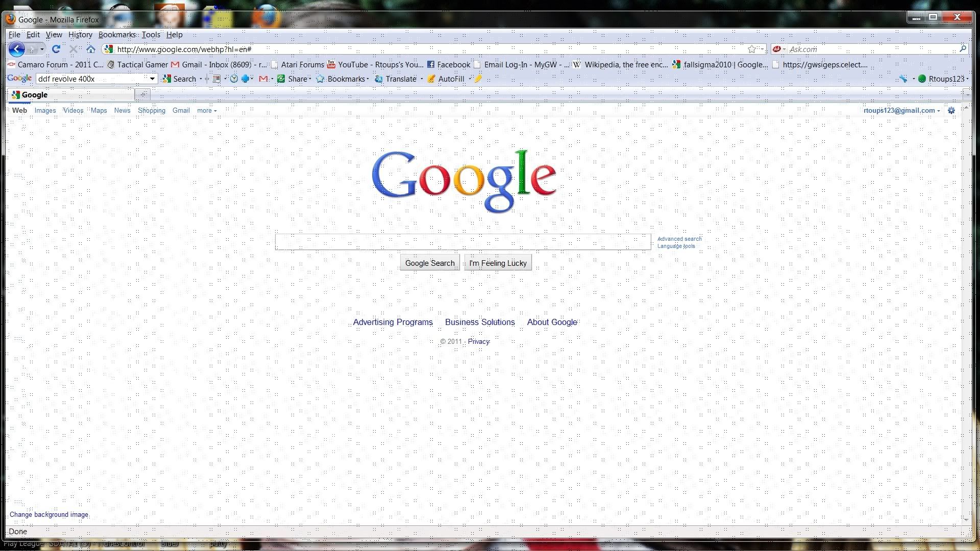Open the rtoups123@gmail.com account menu
This screenshot has height=551, width=980.
(x=901, y=110)
